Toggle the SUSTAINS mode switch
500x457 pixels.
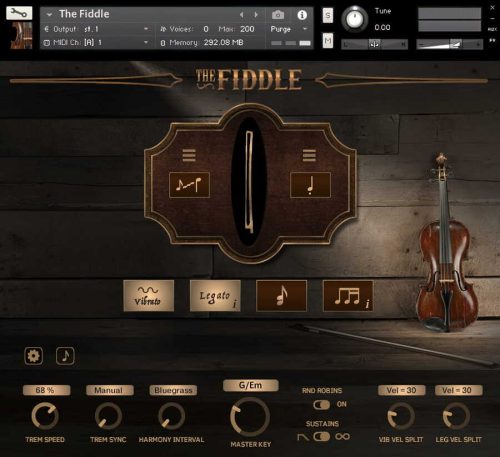321,437
